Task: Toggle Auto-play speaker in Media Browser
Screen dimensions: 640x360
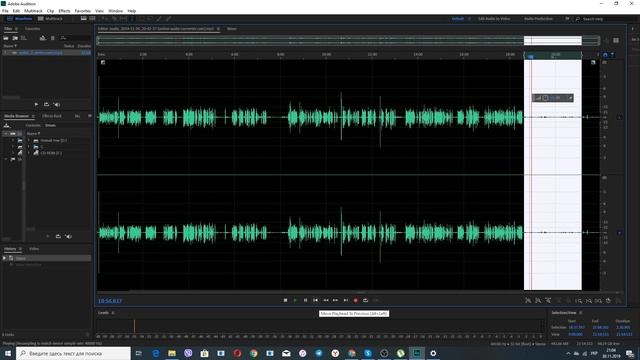Action: pyautogui.click(x=69, y=236)
